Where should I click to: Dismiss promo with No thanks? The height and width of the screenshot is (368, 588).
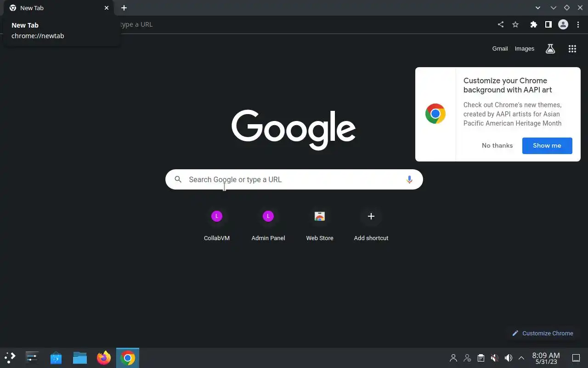click(x=497, y=145)
